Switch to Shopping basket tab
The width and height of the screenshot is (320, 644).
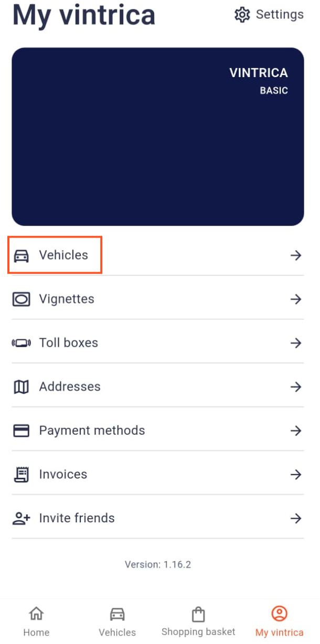198,621
